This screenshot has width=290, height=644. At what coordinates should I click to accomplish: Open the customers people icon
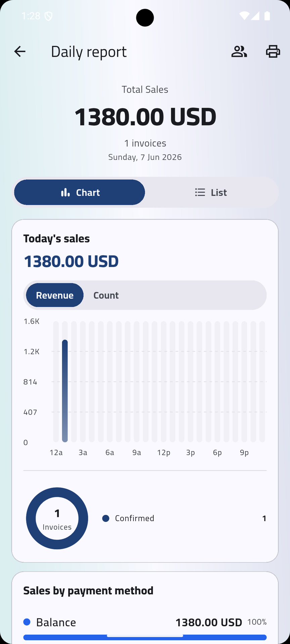pos(239,52)
